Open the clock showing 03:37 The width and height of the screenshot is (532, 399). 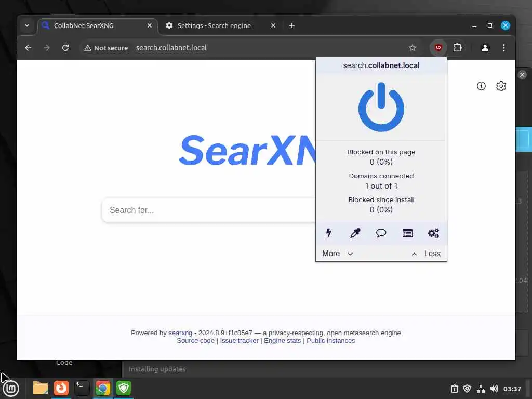512,389
